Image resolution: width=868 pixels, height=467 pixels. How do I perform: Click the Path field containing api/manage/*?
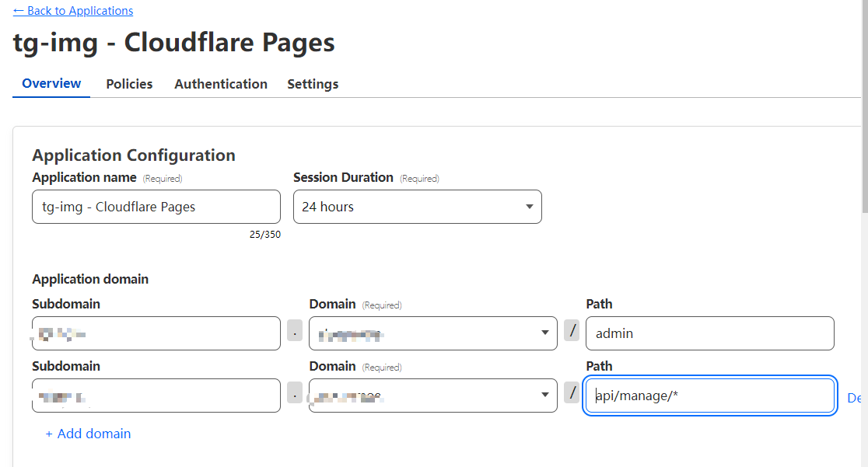click(709, 396)
